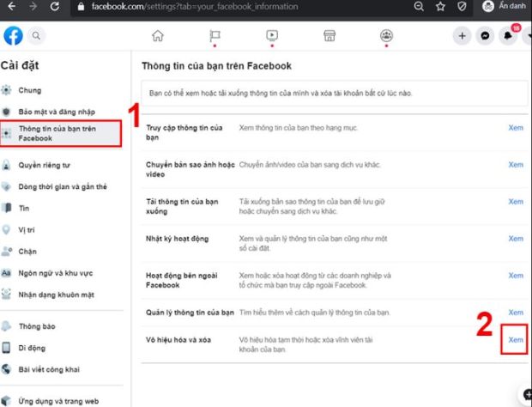Click the browser forward arrow
Screen dimensions: 532x407
pos(33,7)
